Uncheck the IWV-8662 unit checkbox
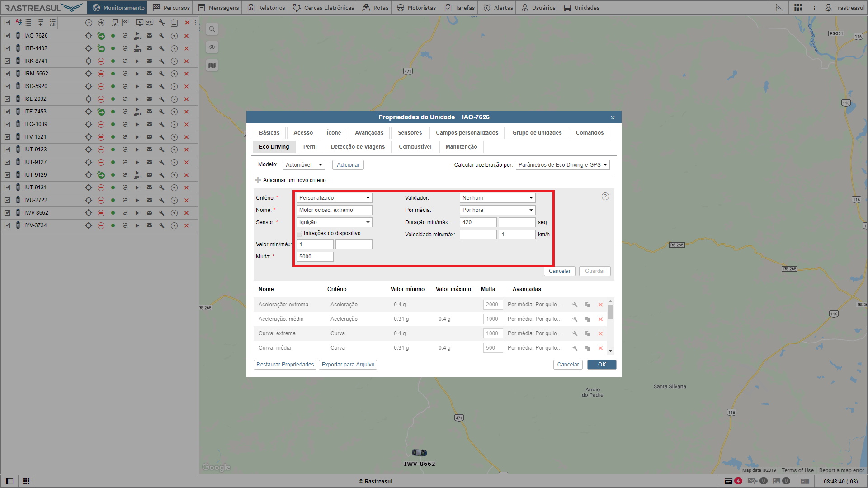This screenshot has width=868, height=488. click(x=7, y=213)
